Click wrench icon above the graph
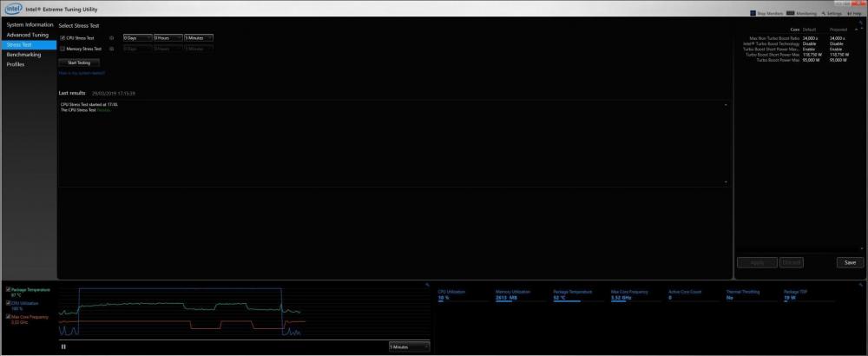The image size is (868, 356). [427, 285]
